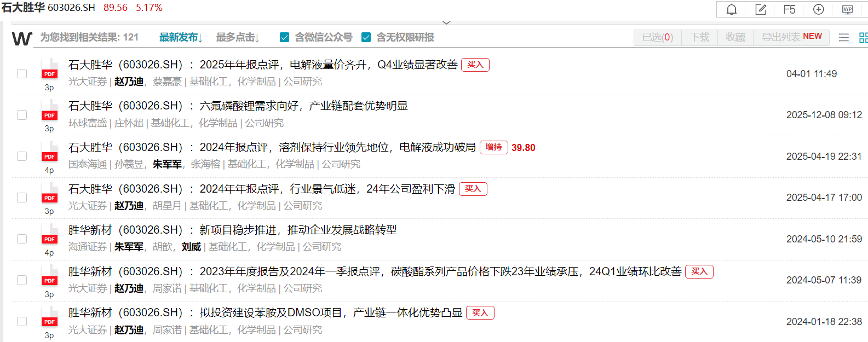
Task: Click the F5 refresh button
Action: click(789, 9)
